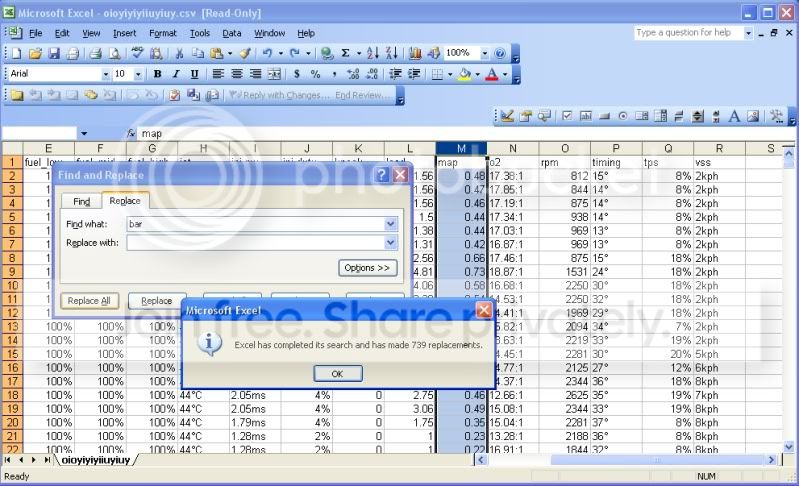Open the fill color dropdown arrow
The width and height of the screenshot is (799, 486).
477,74
